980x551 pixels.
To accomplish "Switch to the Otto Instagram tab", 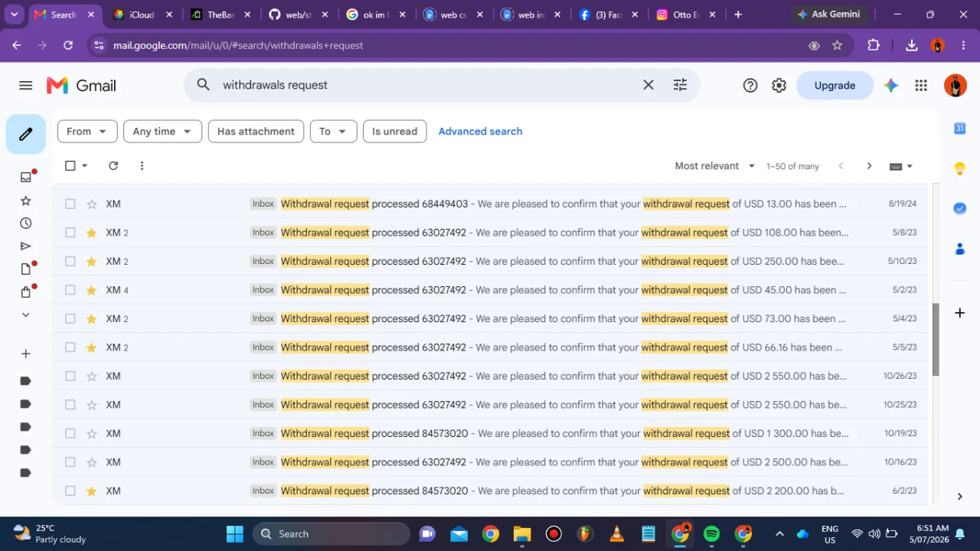I will (687, 15).
